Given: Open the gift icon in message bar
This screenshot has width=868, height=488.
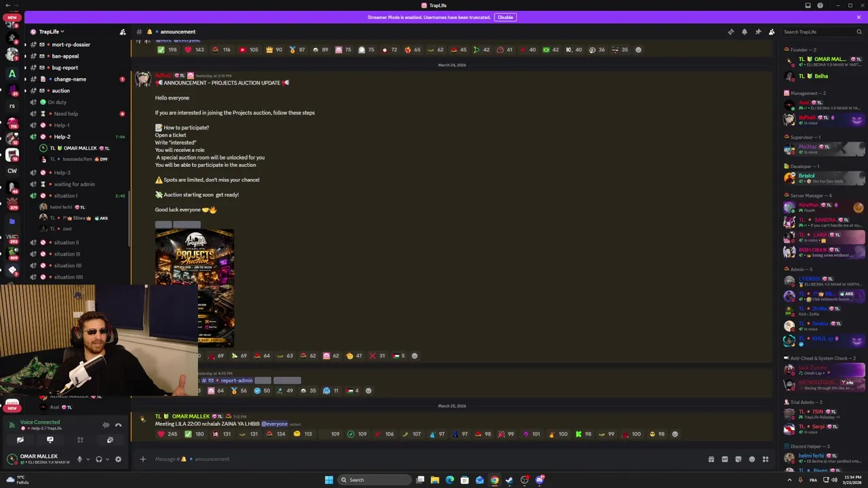Looking at the screenshot, I should [711, 459].
